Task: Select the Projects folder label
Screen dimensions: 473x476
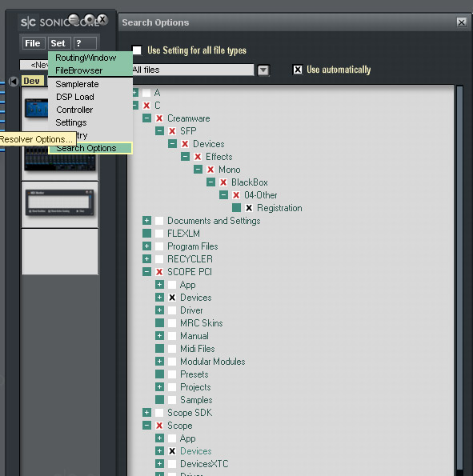Action: click(195, 387)
